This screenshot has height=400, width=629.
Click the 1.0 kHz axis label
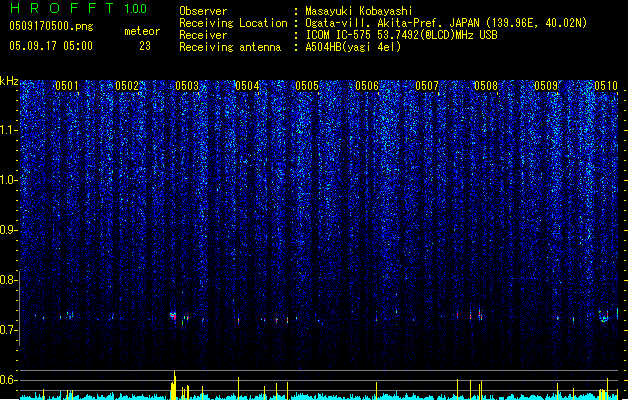8,180
